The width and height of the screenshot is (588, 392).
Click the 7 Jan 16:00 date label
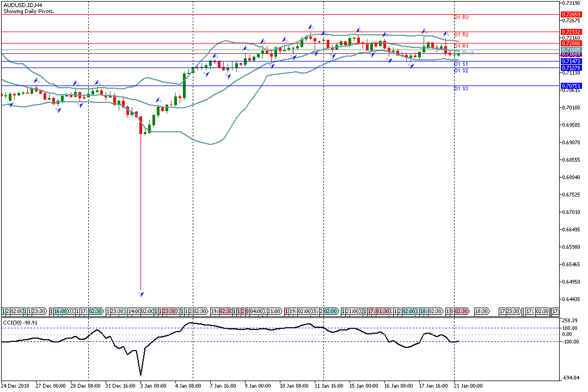pyautogui.click(x=223, y=386)
